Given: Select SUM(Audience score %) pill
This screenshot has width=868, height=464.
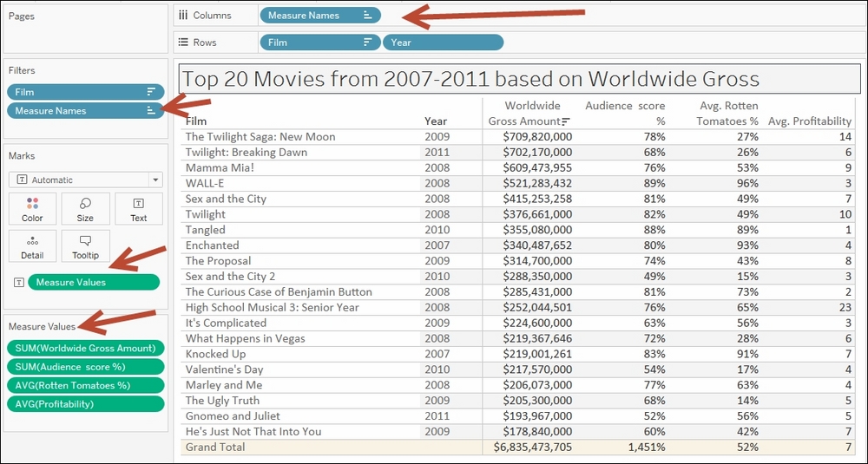Looking at the screenshot, I should click(86, 367).
